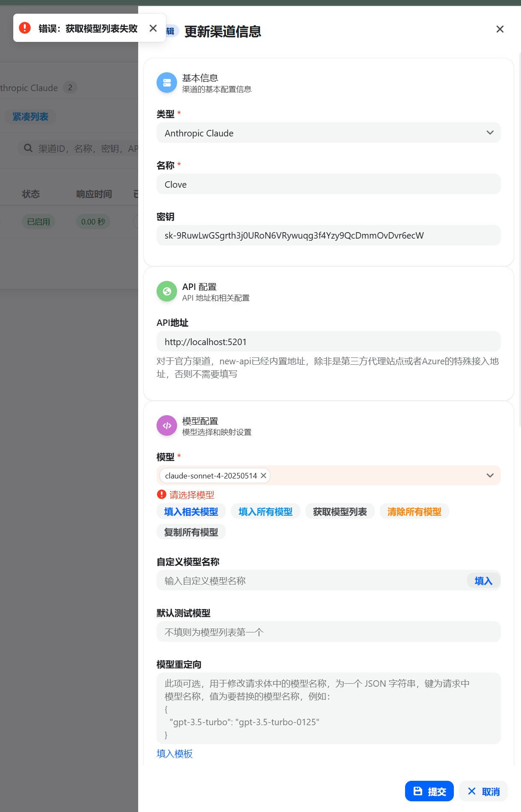Click the edit badge beside panel title
This screenshot has width=521, height=812.
coord(172,31)
